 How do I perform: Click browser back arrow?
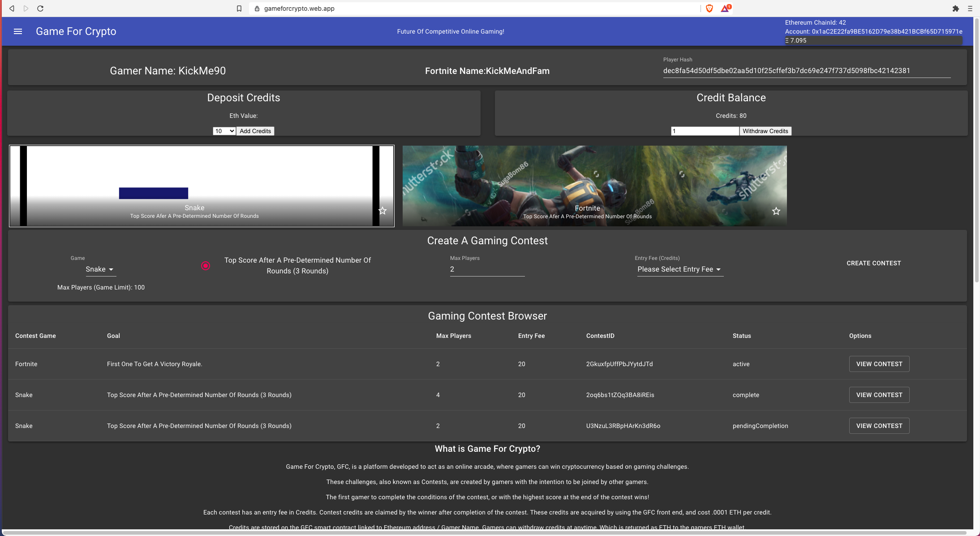12,9
